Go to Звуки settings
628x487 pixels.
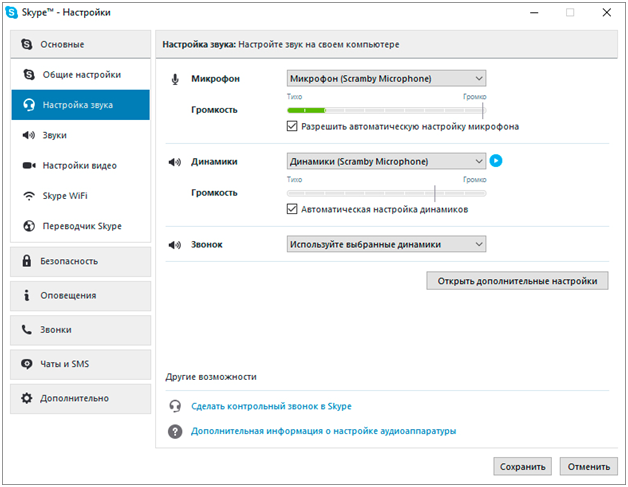tap(81, 135)
